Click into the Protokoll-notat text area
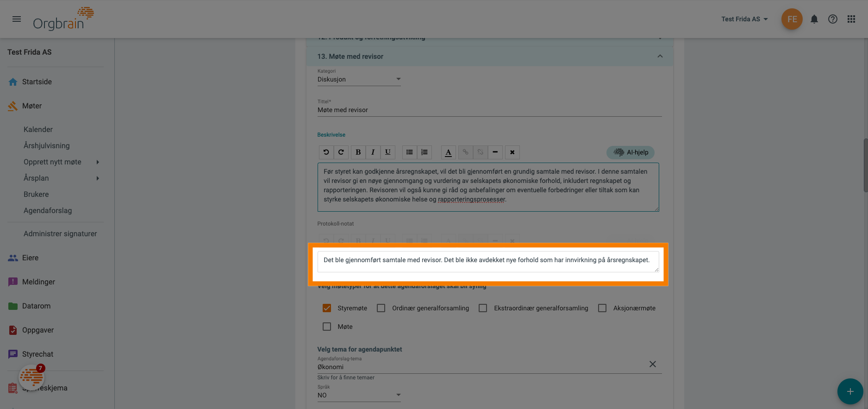 (488, 262)
